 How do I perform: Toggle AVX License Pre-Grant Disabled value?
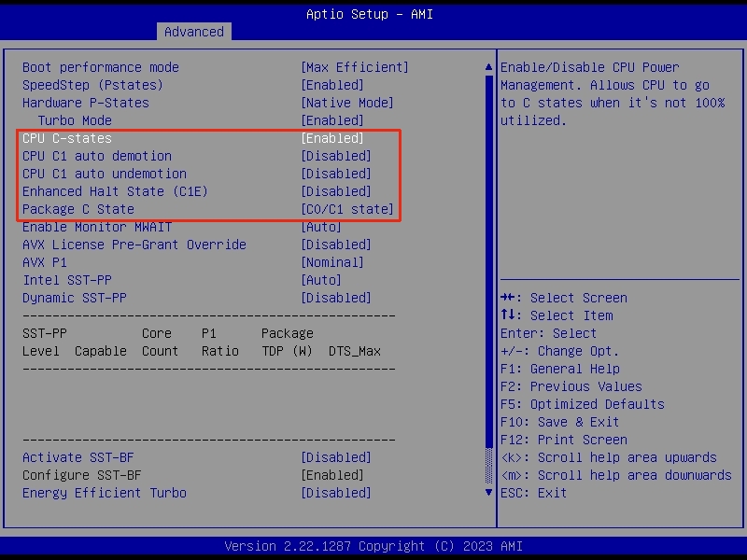[x=336, y=245]
